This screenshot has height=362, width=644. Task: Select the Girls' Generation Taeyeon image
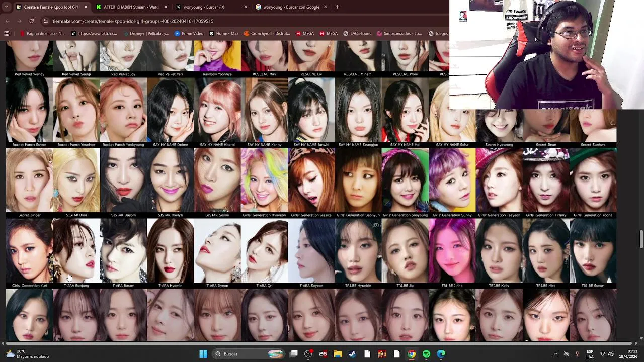(x=499, y=180)
